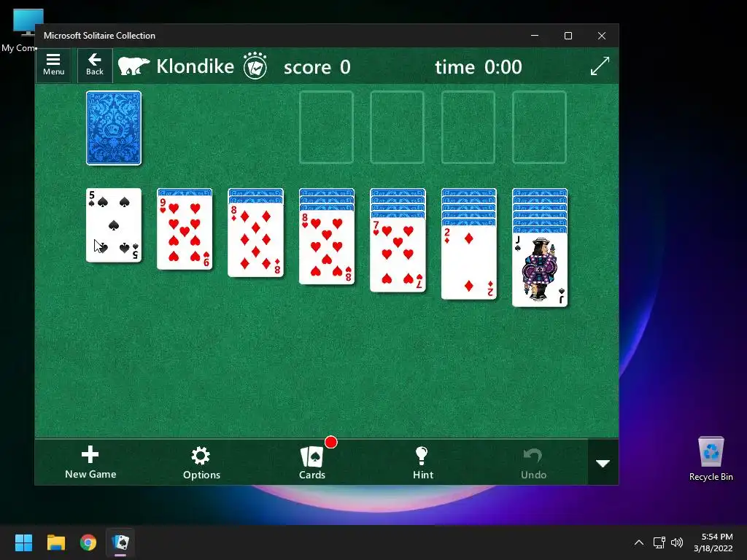The height and width of the screenshot is (560, 747).
Task: Click the Solitaire taskbar icon
Action: 120,542
